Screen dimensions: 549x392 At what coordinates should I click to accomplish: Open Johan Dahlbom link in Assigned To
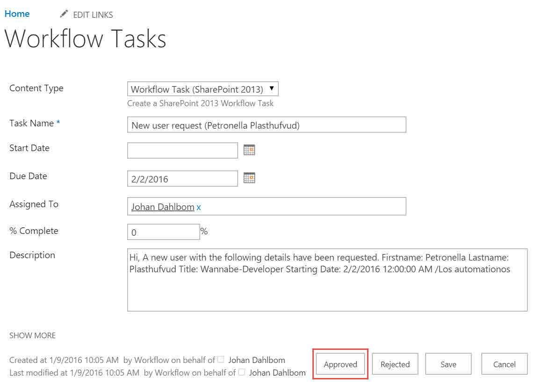[x=163, y=207]
